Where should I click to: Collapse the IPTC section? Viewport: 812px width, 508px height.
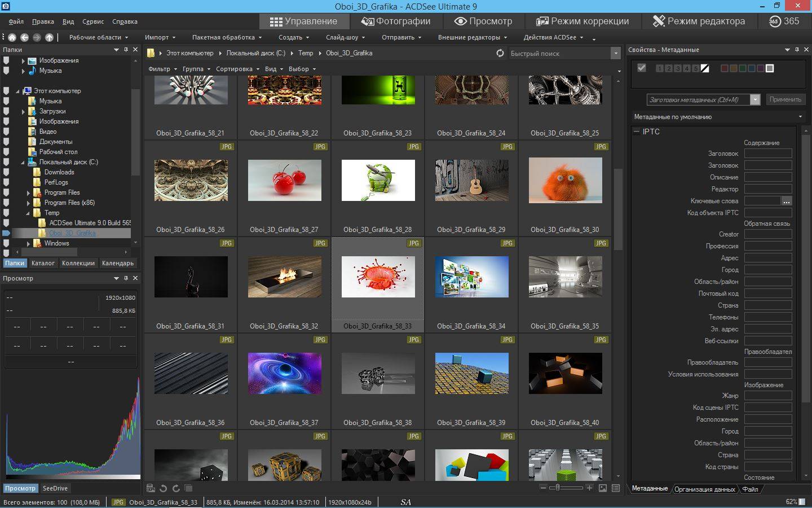(x=637, y=132)
